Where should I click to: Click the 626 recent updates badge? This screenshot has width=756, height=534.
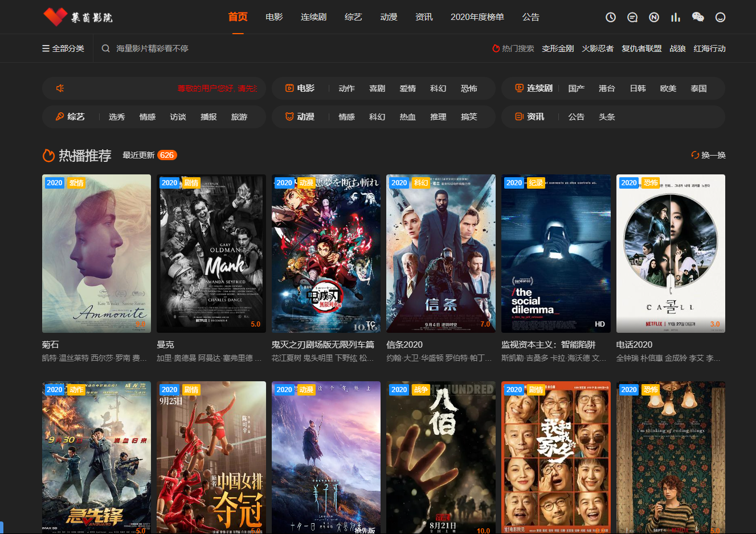167,155
